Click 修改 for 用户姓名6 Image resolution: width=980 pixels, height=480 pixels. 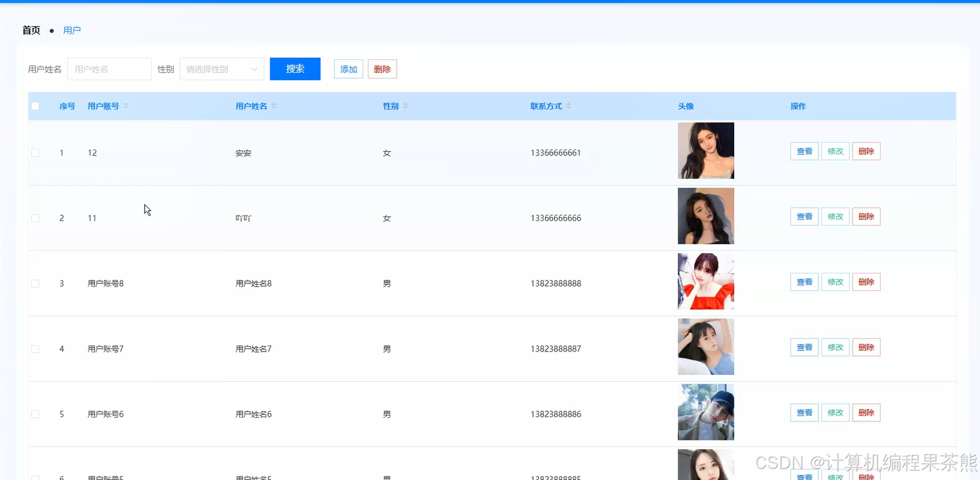click(x=835, y=413)
